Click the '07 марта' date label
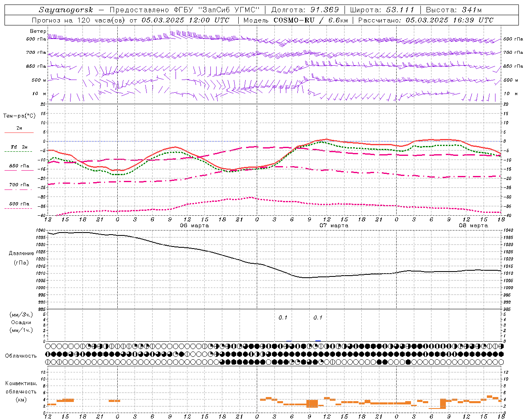Screen dimensions: 525x420 [334, 226]
